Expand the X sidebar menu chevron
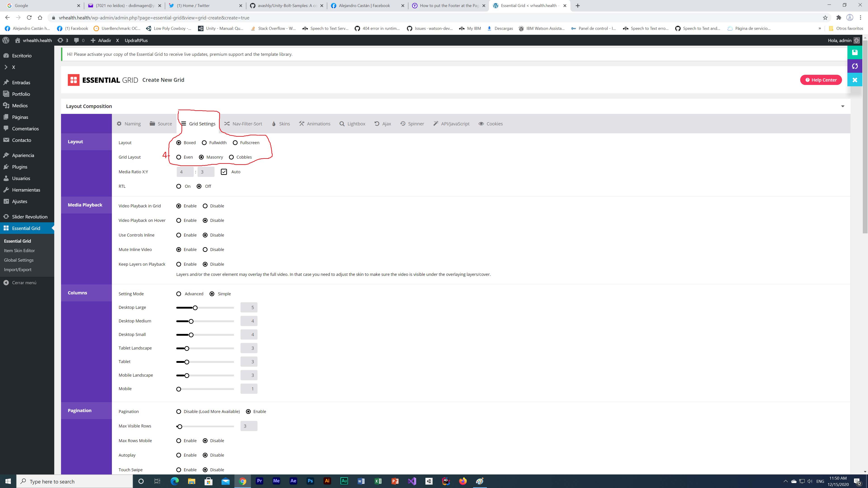Screen dimensions: 868x488 point(6,67)
